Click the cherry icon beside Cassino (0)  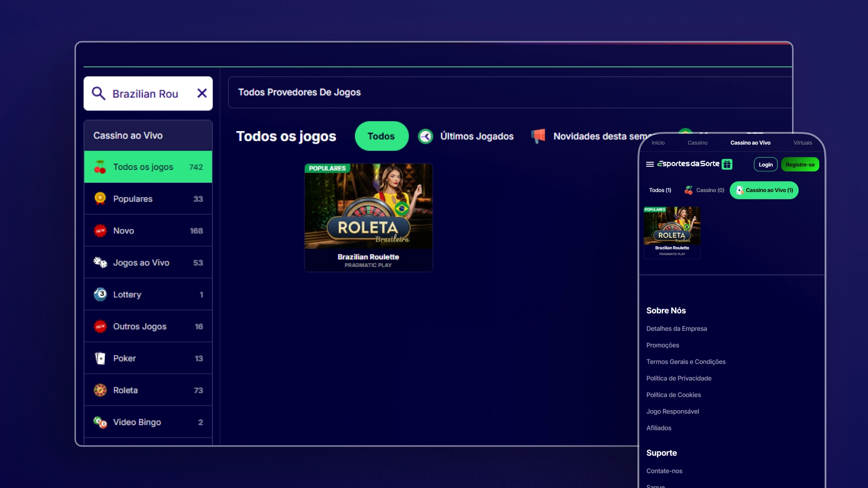point(689,190)
